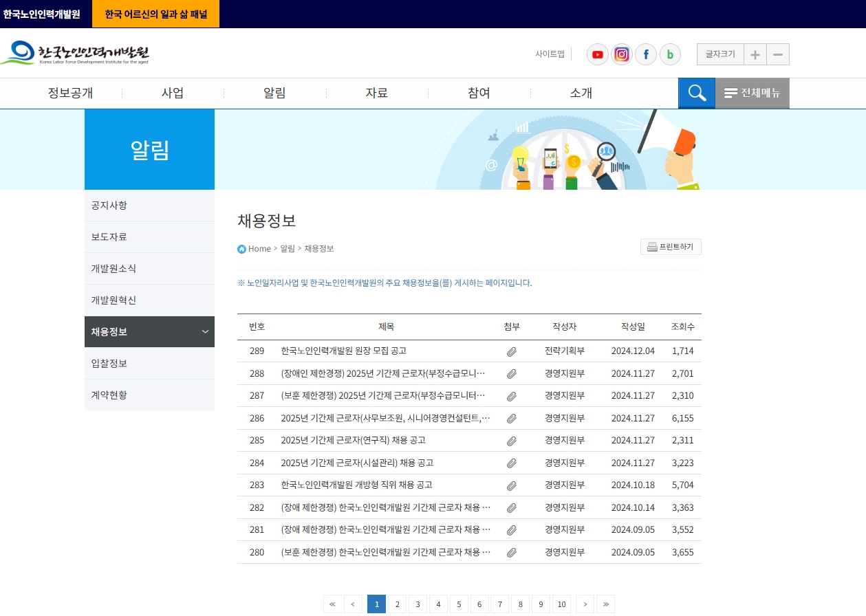Screen dimensions: 866x616
Task: Open 개발원혁신 in sidebar
Action: point(149,300)
